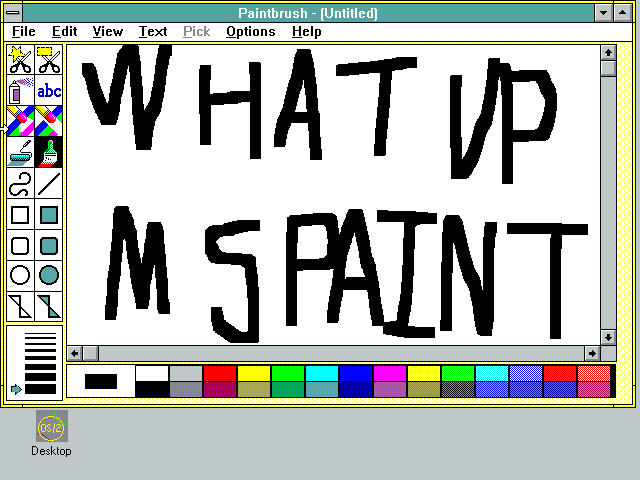Image resolution: width=640 pixels, height=480 pixels.
Task: Choose the bright blue color swatch
Action: (356, 373)
